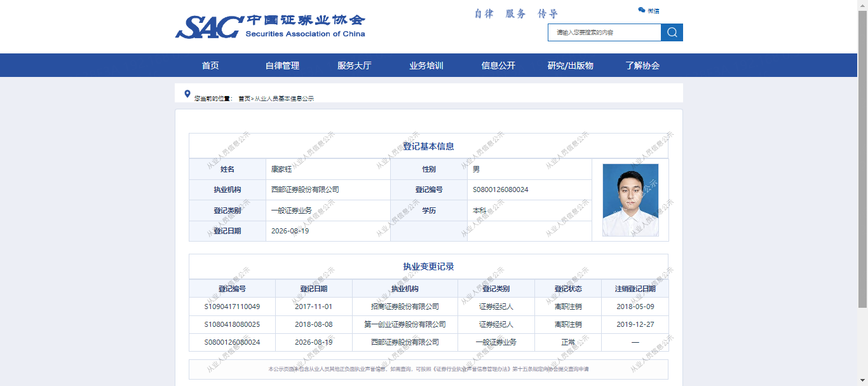This screenshot has width=868, height=386.
Task: Focus the site search input field
Action: coord(604,32)
